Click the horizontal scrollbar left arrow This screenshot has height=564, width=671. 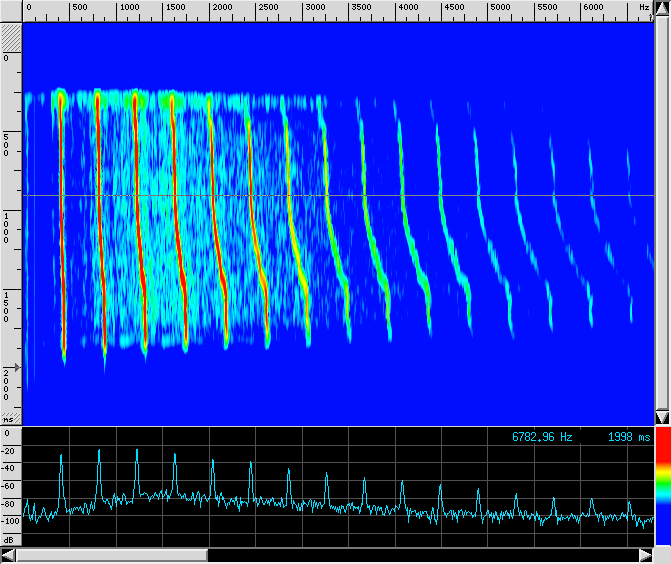(x=9, y=555)
